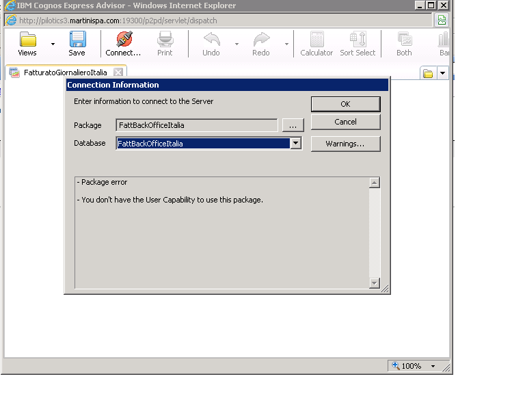Click the message box scroll down arrow

click(x=375, y=283)
